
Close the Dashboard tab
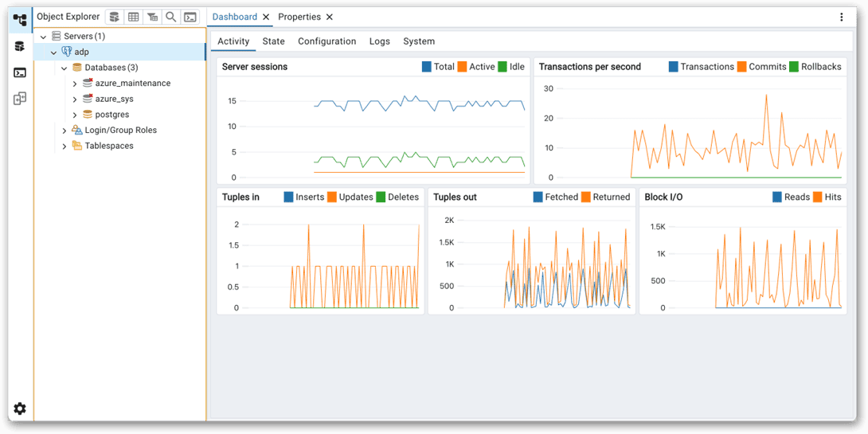[x=266, y=17]
